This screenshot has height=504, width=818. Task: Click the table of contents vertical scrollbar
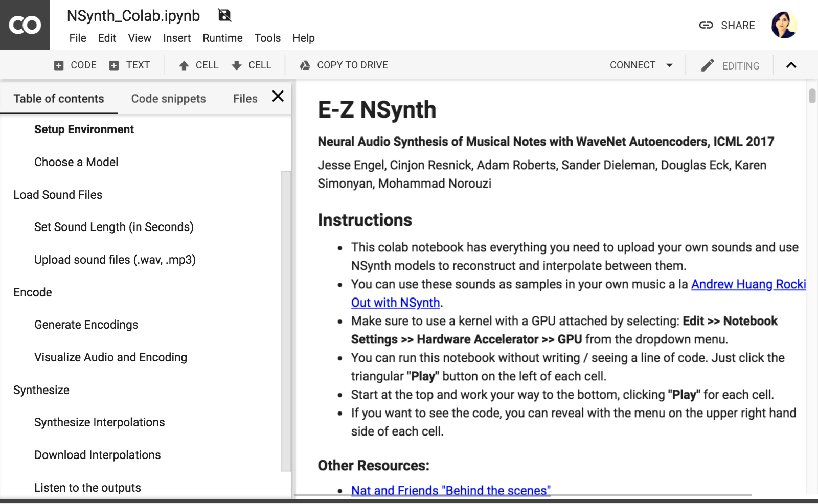[286, 321]
